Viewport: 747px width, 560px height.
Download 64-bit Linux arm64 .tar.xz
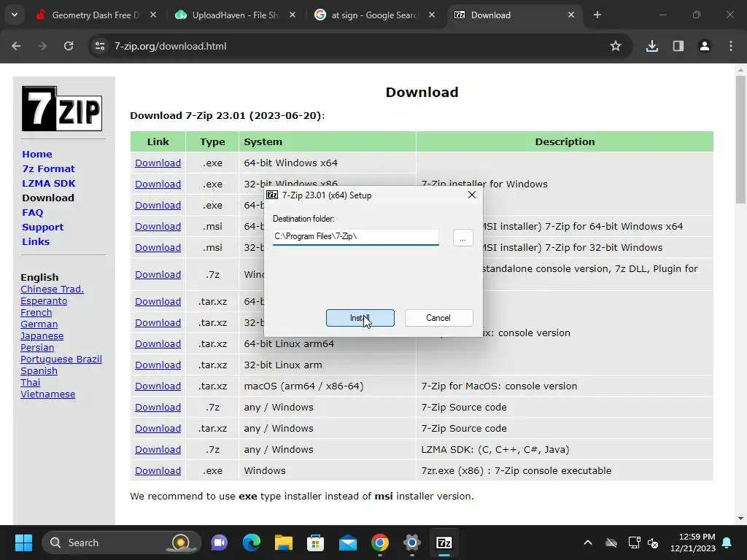pyautogui.click(x=158, y=344)
